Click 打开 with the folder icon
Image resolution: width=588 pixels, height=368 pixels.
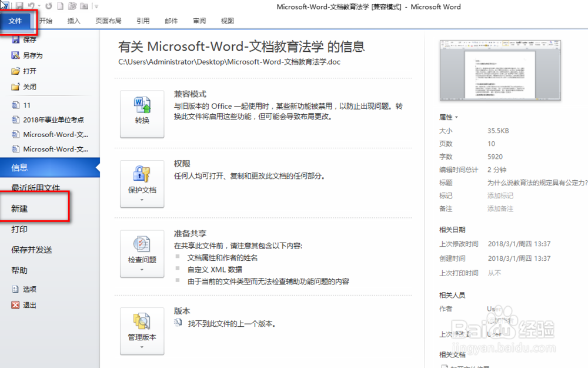(x=24, y=71)
